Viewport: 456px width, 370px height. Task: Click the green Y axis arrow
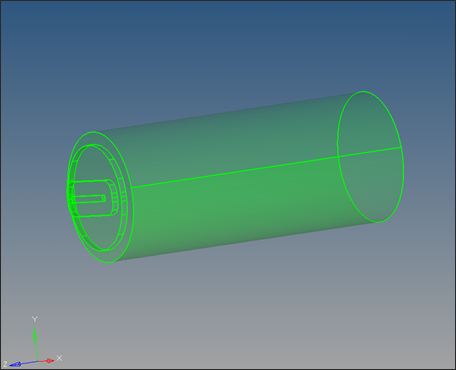(35, 343)
